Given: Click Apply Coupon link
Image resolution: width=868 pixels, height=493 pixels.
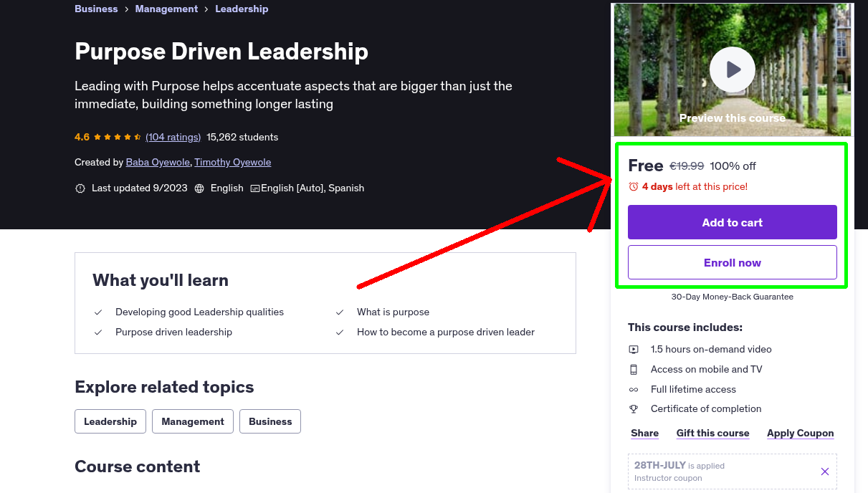Looking at the screenshot, I should click(800, 434).
